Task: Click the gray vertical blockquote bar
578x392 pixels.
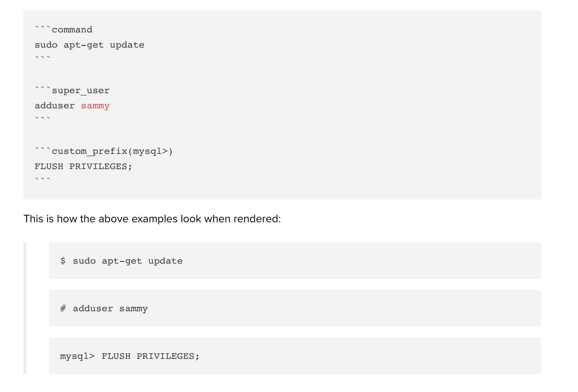Action: 25,308
